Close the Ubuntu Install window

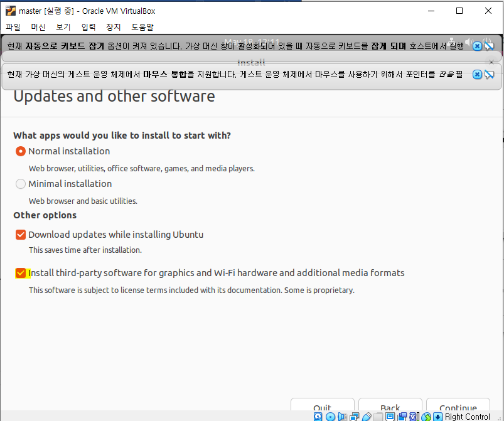[491, 62]
